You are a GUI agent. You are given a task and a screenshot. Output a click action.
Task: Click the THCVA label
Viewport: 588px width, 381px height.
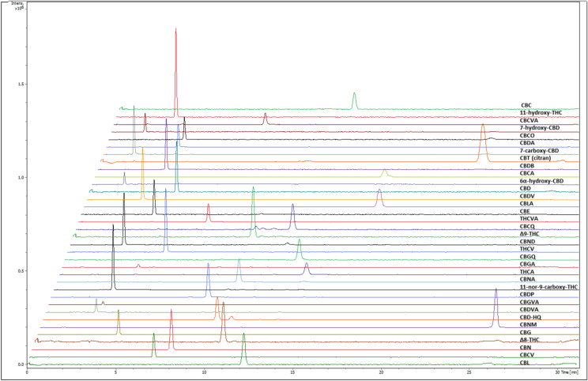click(x=529, y=219)
